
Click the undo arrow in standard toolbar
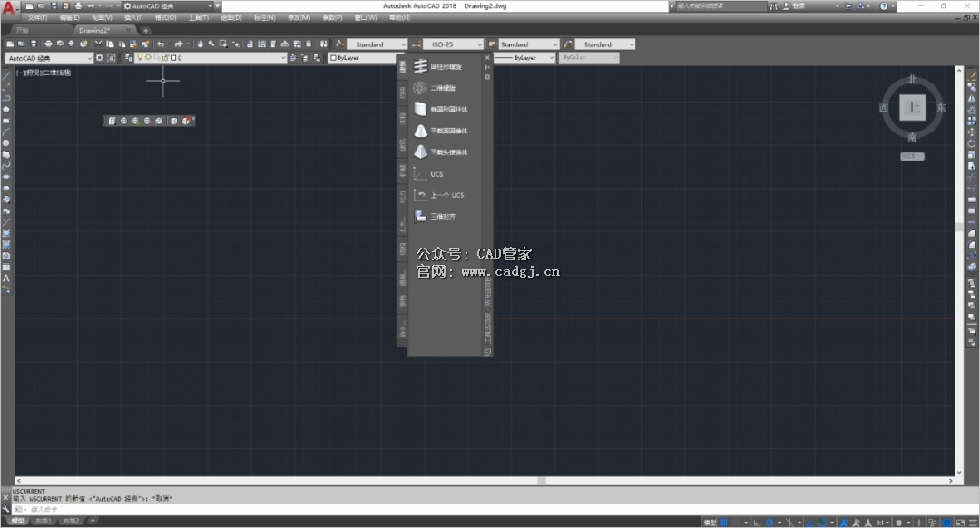(162, 44)
